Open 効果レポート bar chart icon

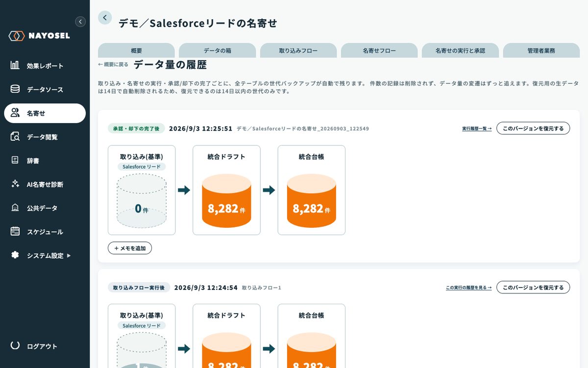click(15, 65)
